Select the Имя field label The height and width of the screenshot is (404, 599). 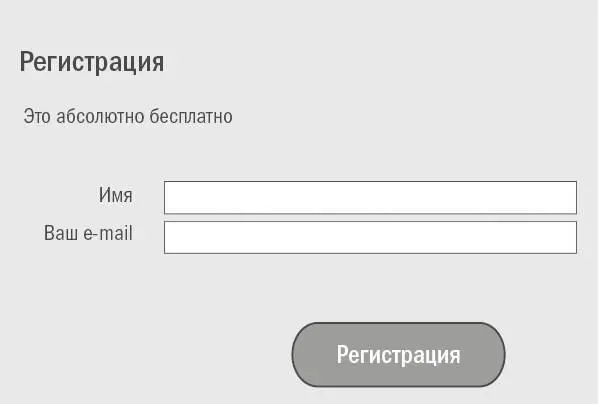116,195
